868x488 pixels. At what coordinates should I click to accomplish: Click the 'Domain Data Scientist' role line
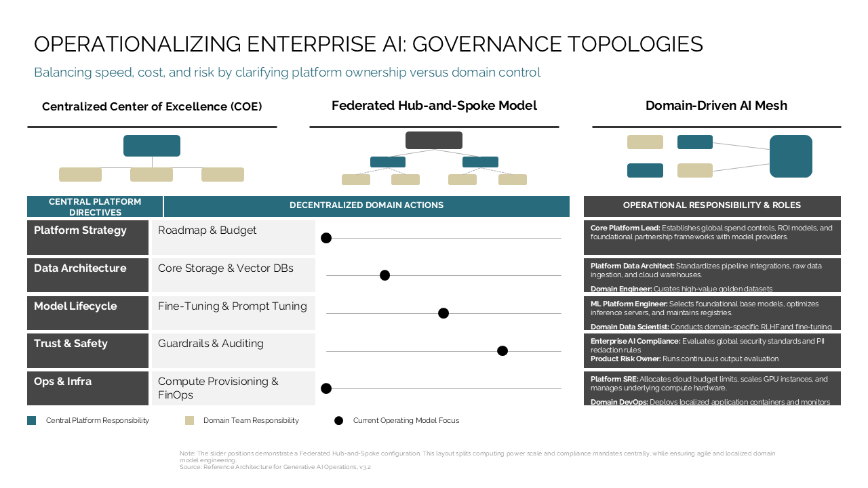(x=711, y=327)
